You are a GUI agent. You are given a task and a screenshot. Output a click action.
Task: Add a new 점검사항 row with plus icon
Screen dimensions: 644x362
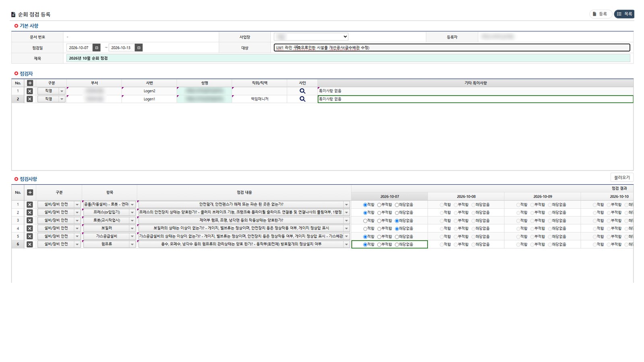[30, 192]
